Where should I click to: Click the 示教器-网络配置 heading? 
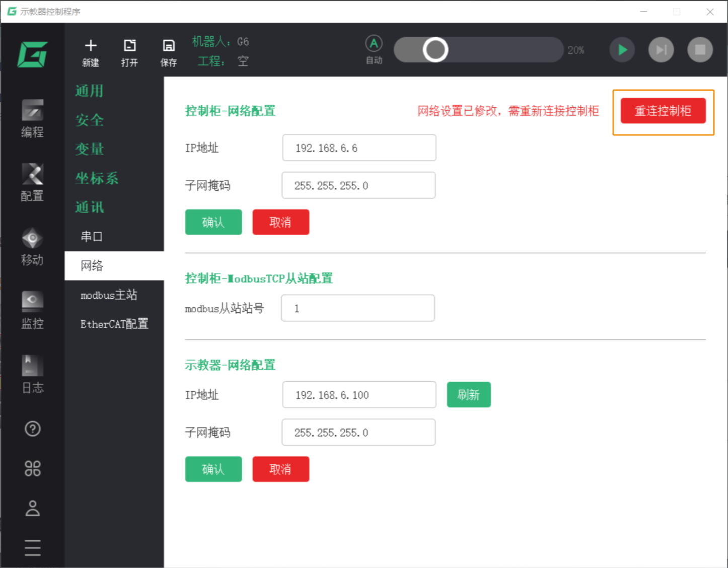[230, 365]
